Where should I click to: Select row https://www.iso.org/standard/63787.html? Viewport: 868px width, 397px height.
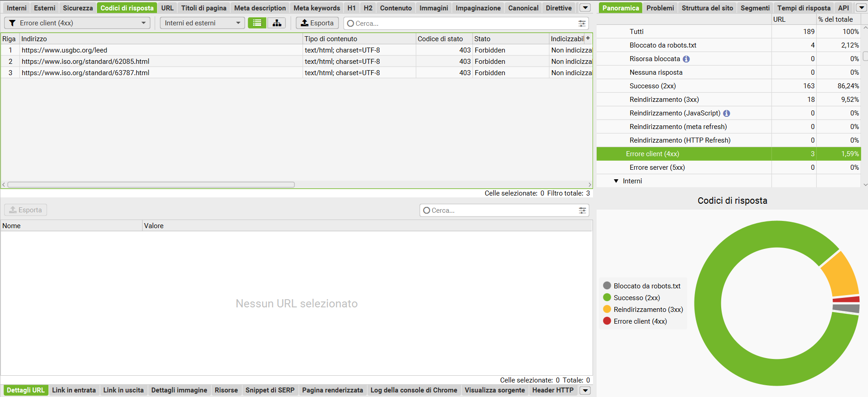(296, 72)
